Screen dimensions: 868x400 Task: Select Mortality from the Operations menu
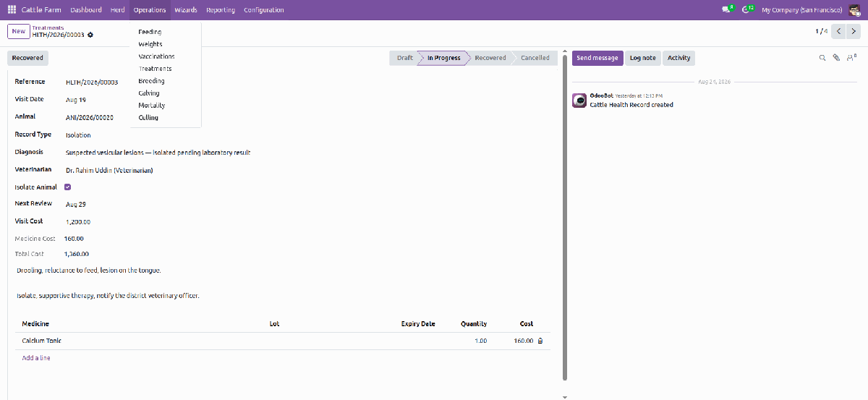pos(166,106)
